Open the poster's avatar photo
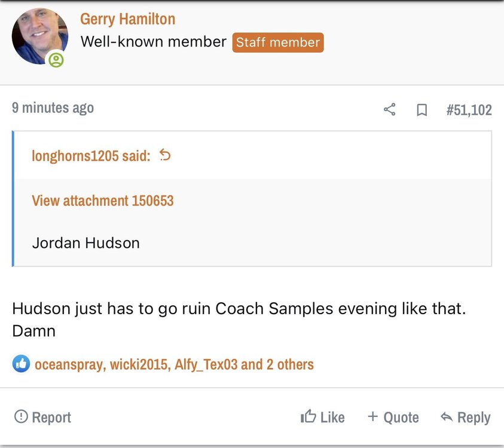The width and height of the screenshot is (504, 448). [39, 36]
